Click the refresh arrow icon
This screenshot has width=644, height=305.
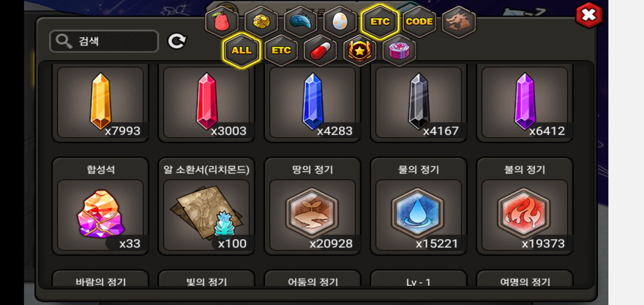click(x=177, y=41)
